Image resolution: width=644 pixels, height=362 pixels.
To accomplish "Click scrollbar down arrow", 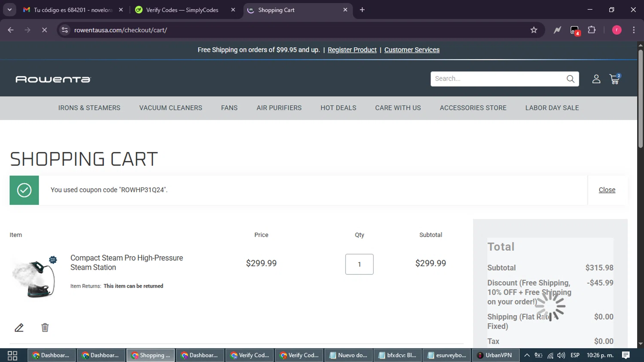I will pyautogui.click(x=641, y=344).
